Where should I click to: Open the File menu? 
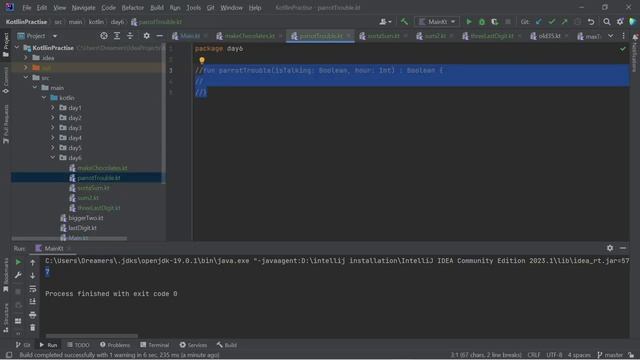coord(27,8)
